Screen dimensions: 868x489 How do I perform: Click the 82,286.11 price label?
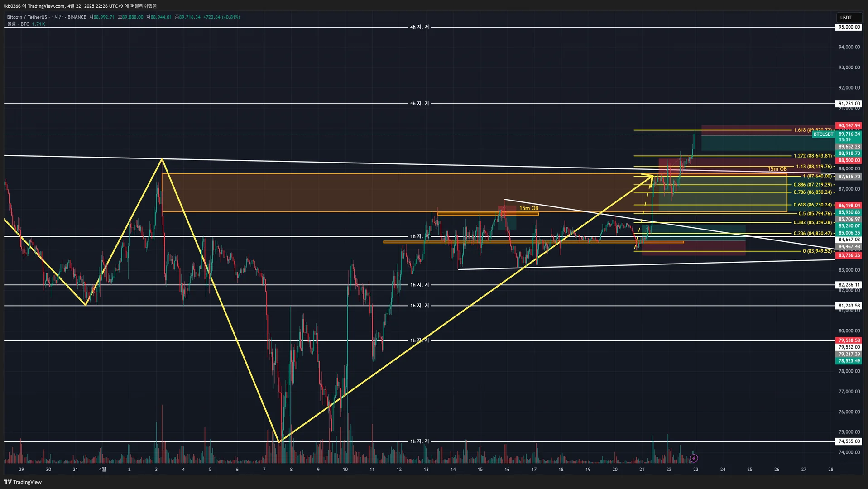click(x=849, y=285)
